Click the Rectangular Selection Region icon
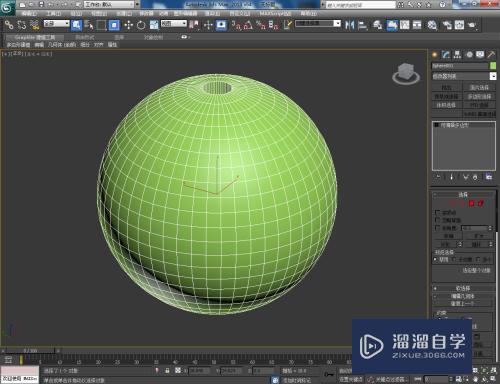The height and width of the screenshot is (384, 500). [x=101, y=25]
